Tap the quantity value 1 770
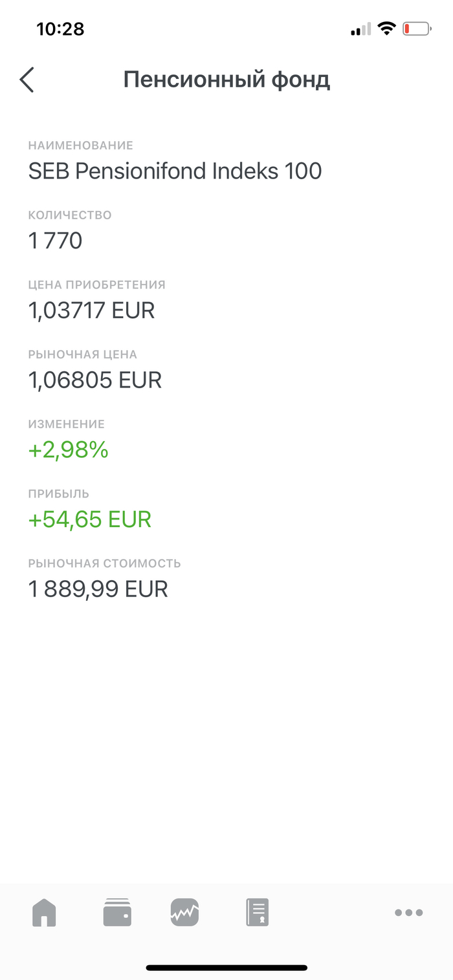The image size is (453, 980). (x=56, y=241)
